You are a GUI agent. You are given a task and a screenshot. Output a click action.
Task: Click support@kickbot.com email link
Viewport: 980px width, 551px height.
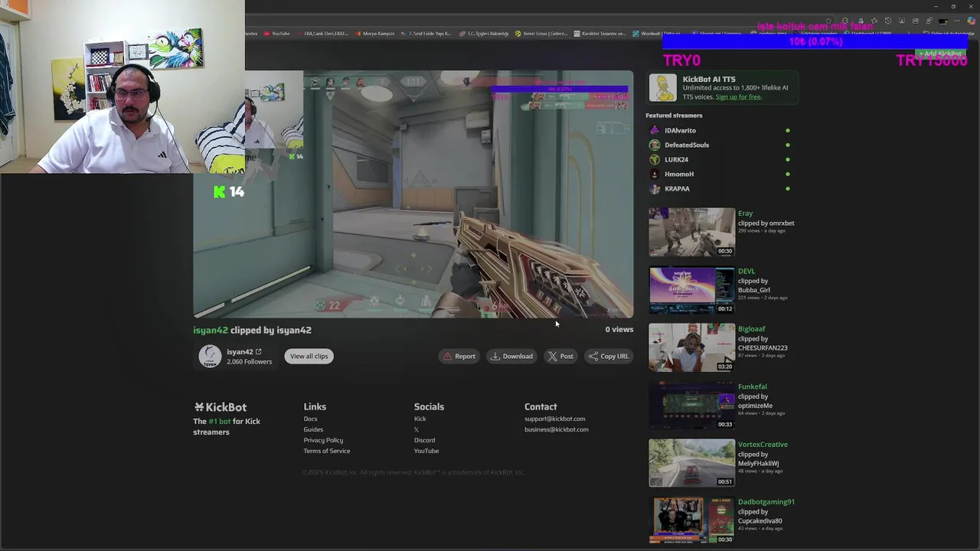tap(554, 419)
